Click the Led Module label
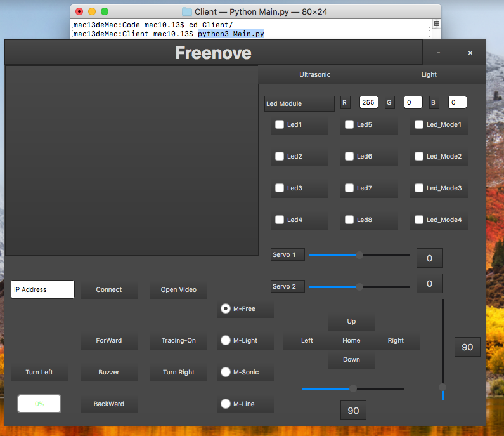Screen dimensions: 504x436 coord(299,103)
